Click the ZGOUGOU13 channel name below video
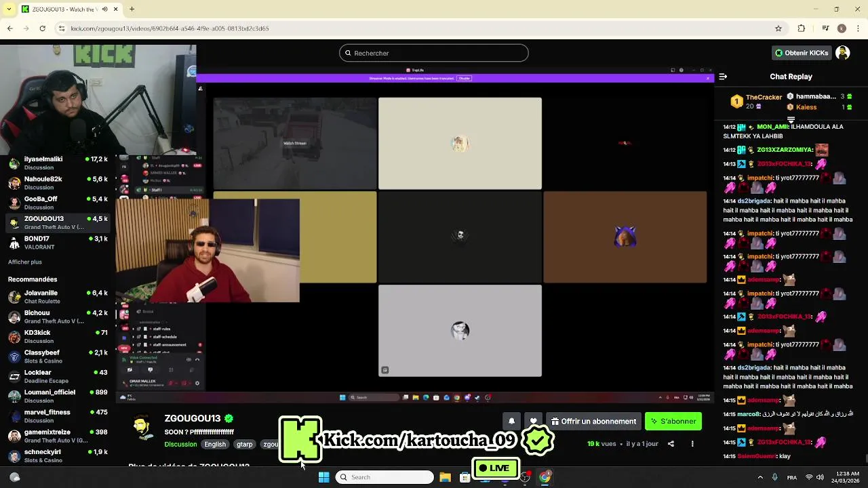This screenshot has height=488, width=868. pos(193,418)
